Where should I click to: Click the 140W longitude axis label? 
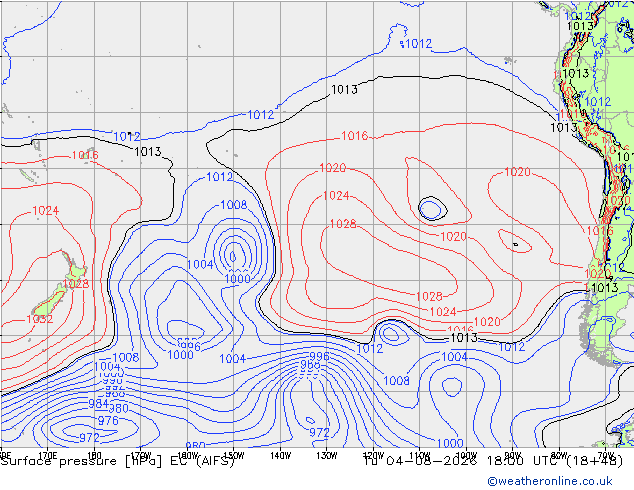[281, 456]
